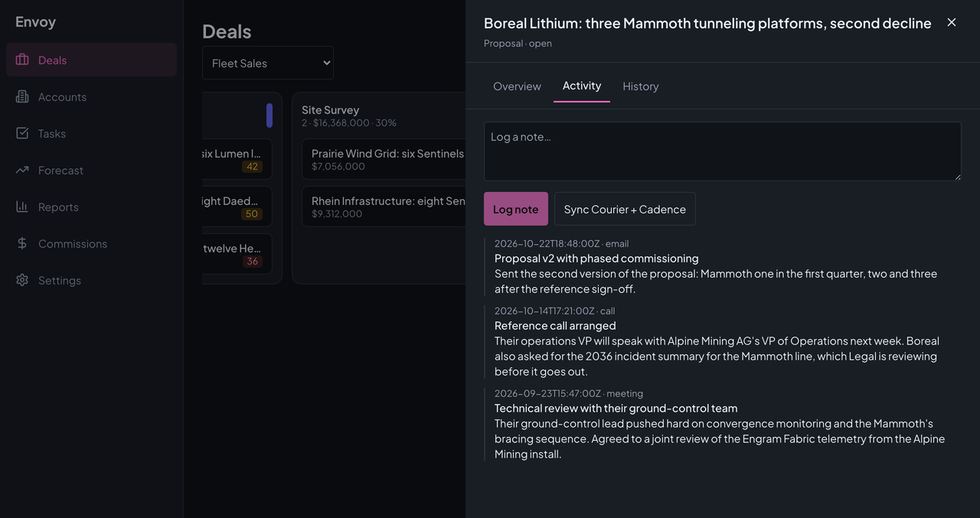Viewport: 980px width, 518px height.
Task: Click the Forecast trend-line icon
Action: [22, 170]
